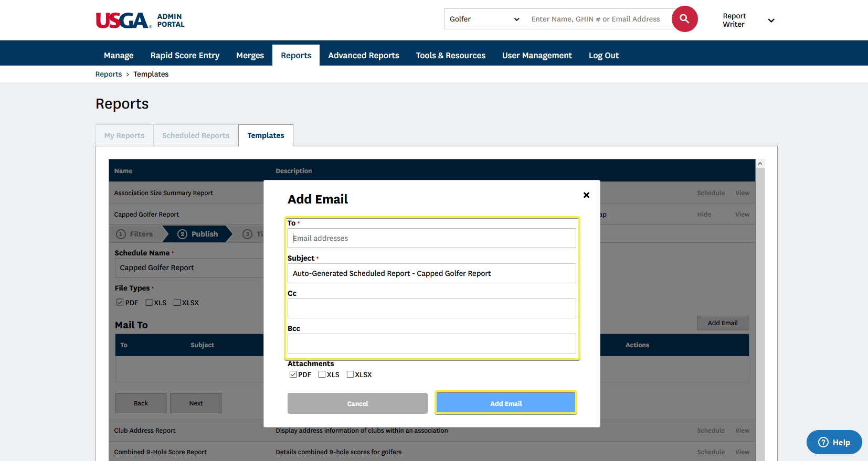
Task: Uncheck the PDF attachment checkbox in dialog
Action: click(x=293, y=374)
